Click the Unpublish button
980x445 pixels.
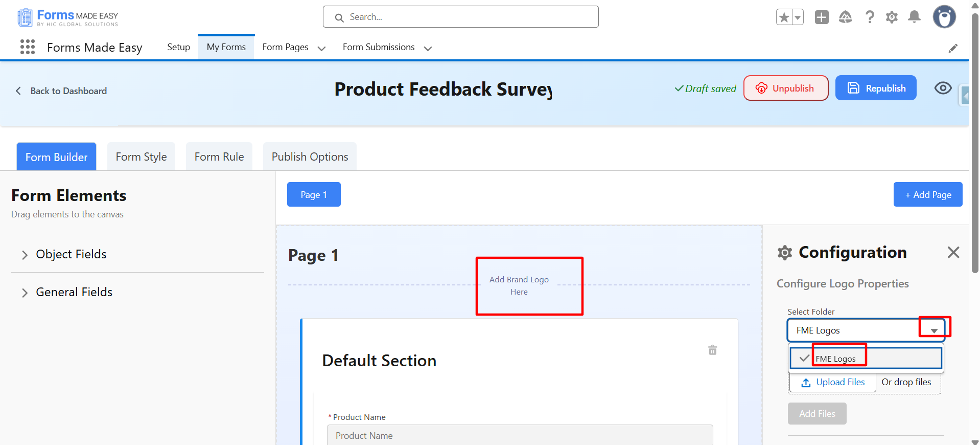pos(785,88)
